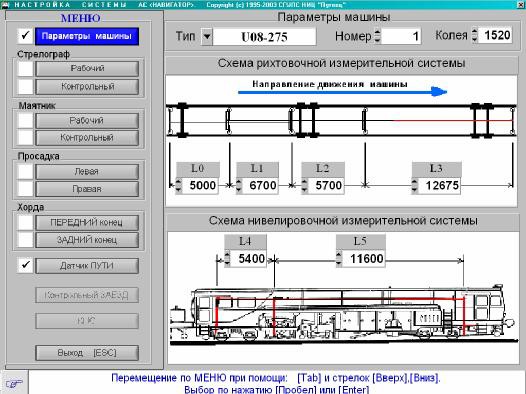
Task: Toggle checkbox next to Параметры машины
Action: click(x=25, y=36)
